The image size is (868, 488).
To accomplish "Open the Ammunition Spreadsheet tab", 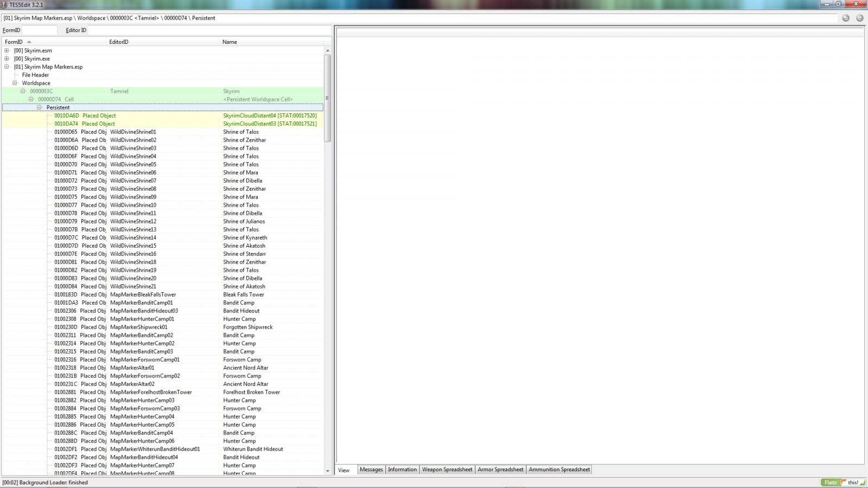I will [559, 470].
